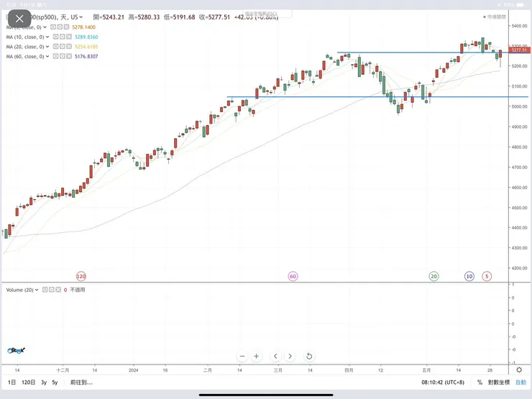
Task: Hide the MA 60 indicator with eye icon
Action: (x=55, y=56)
